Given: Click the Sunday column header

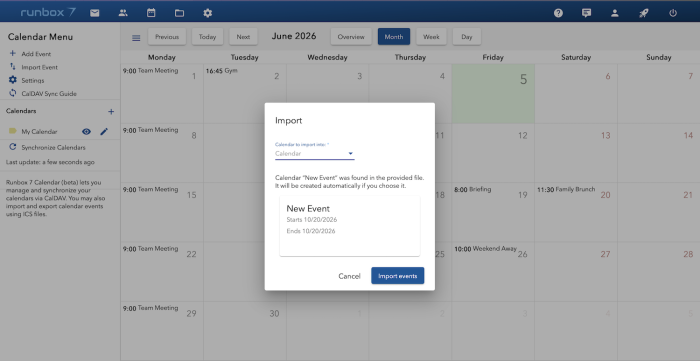Looking at the screenshot, I should tap(658, 57).
